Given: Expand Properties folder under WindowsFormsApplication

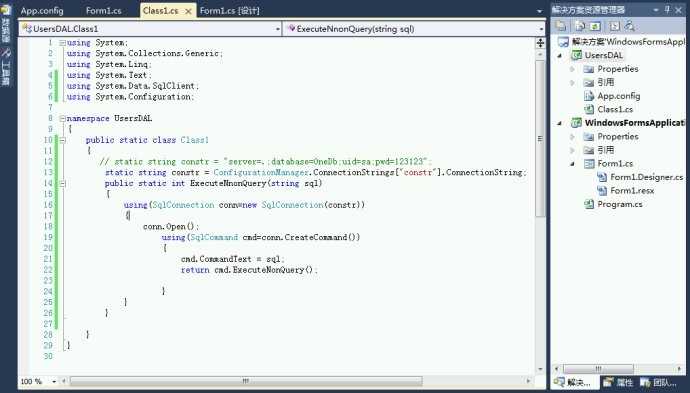Looking at the screenshot, I should [573, 137].
